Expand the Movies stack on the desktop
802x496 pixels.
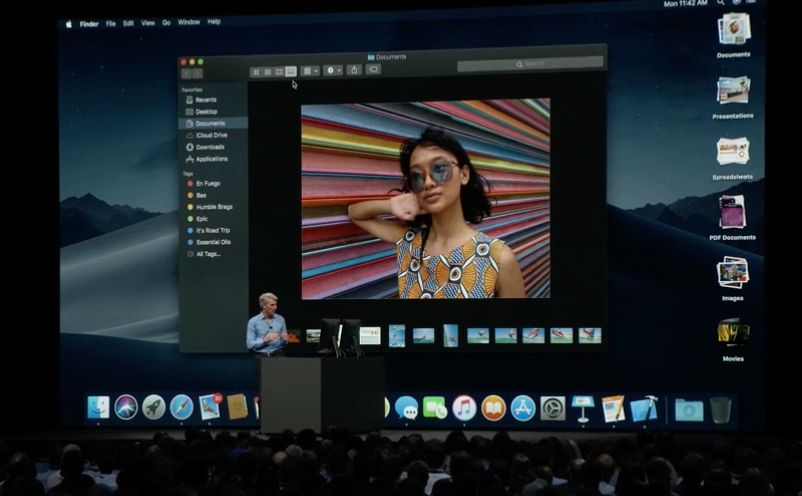733,333
